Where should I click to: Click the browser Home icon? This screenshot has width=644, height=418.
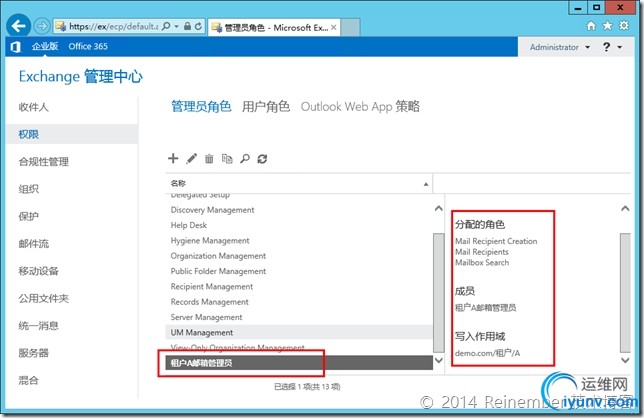coord(591,26)
